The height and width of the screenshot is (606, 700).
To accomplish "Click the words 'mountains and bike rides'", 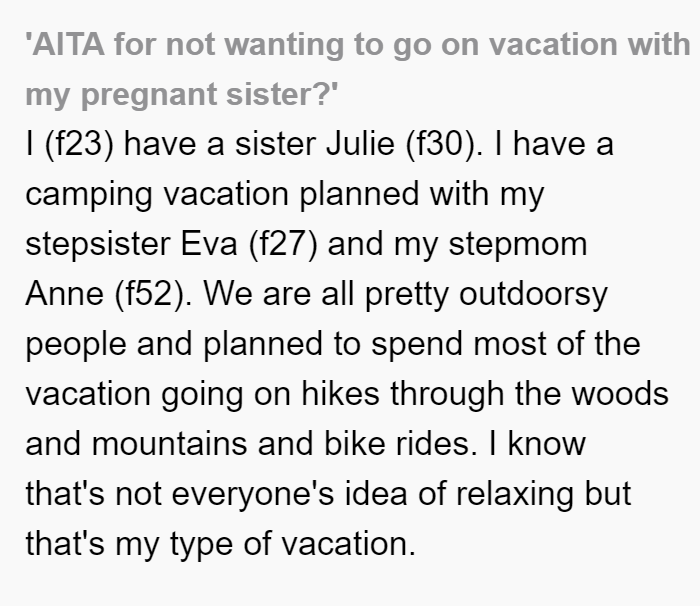I will click(281, 444).
